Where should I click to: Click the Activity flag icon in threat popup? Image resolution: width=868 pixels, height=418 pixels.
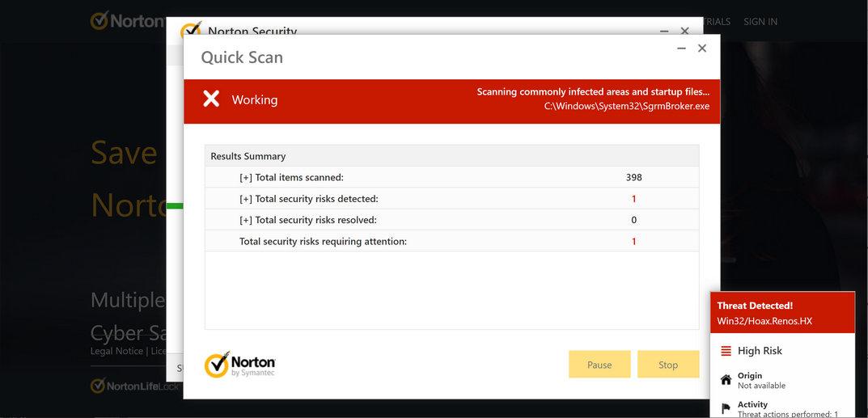[726, 409]
